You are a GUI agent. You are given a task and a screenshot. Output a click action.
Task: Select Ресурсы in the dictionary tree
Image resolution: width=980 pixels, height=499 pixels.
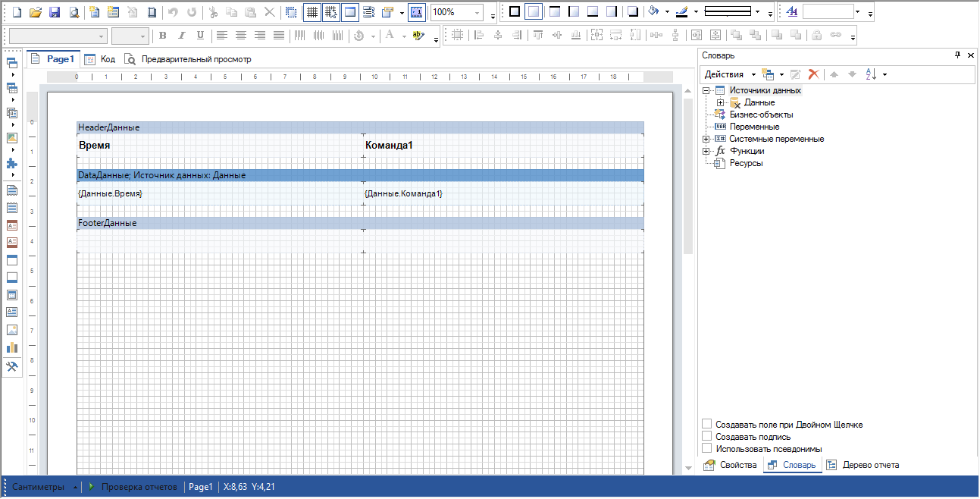tap(746, 163)
